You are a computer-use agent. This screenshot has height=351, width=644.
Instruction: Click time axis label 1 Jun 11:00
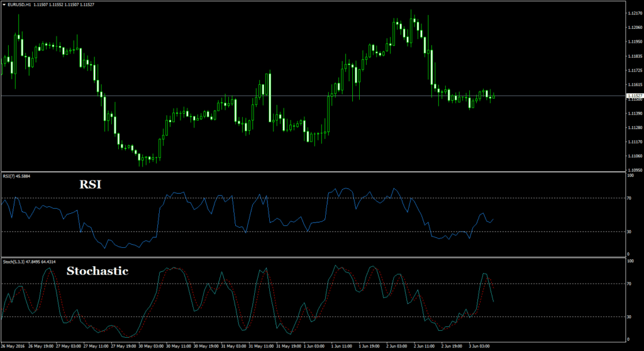(341, 346)
